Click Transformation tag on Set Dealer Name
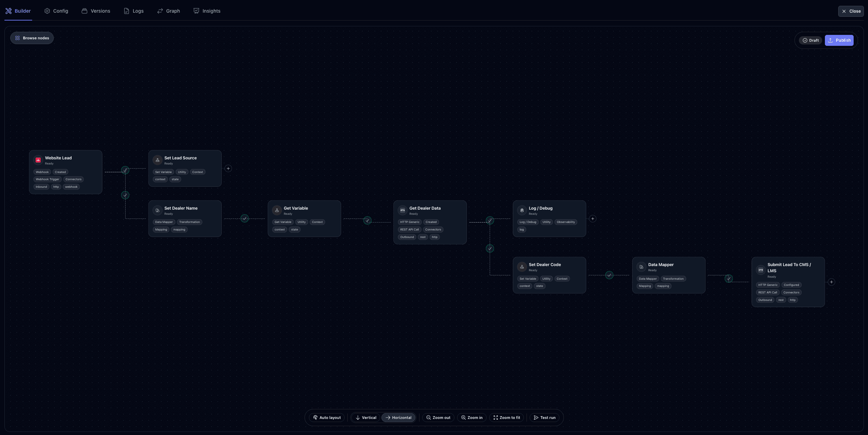This screenshot has height=435, width=868. [189, 222]
